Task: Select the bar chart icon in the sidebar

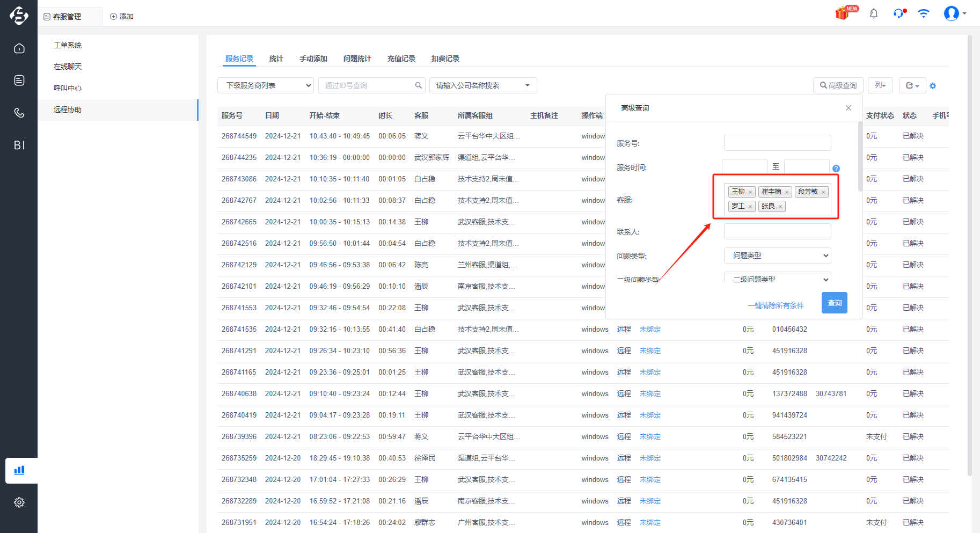Action: (19, 470)
